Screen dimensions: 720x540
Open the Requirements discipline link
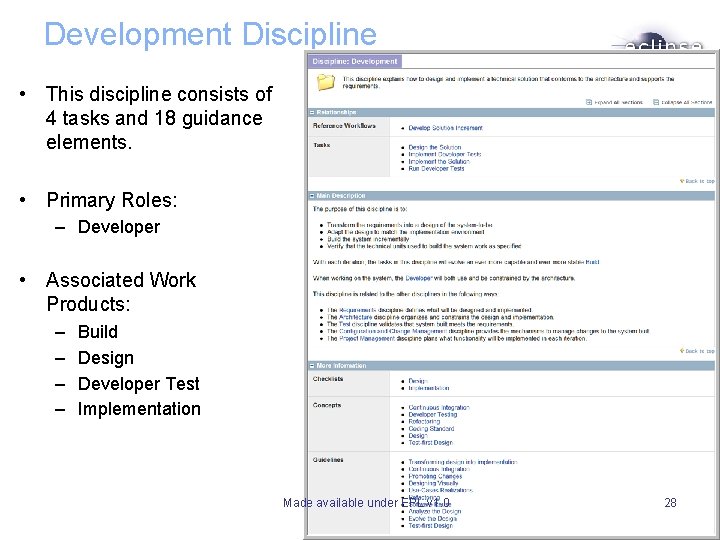tap(358, 310)
